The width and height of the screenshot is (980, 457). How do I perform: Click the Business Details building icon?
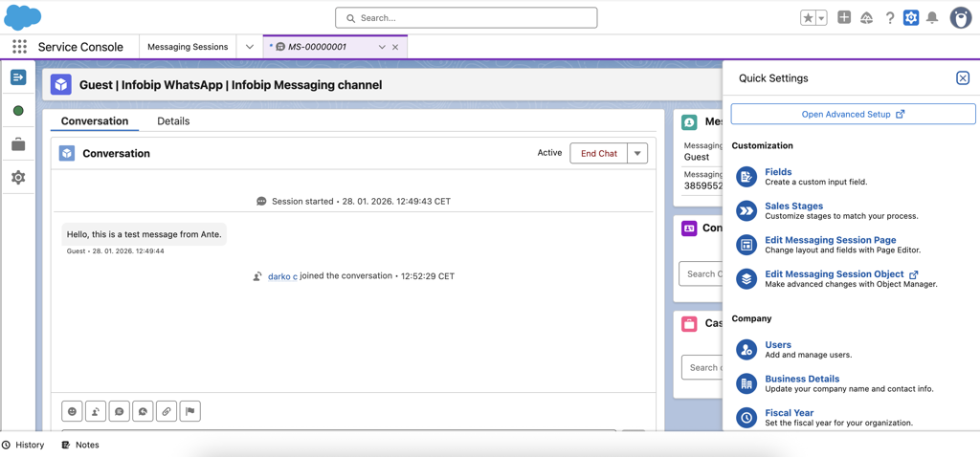tap(746, 383)
